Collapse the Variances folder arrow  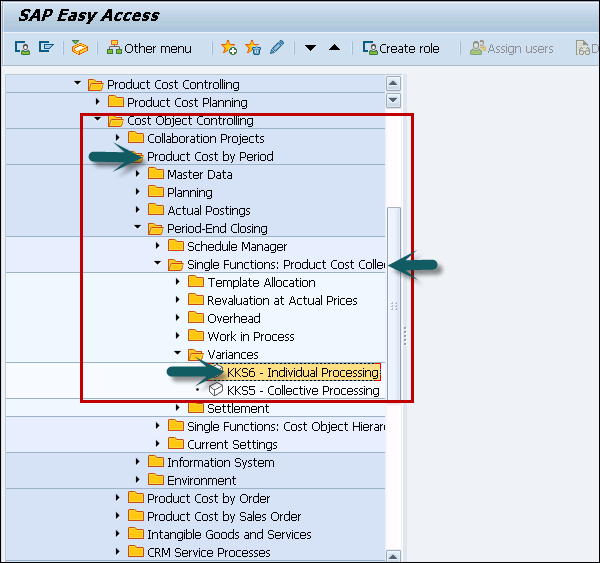tap(177, 354)
